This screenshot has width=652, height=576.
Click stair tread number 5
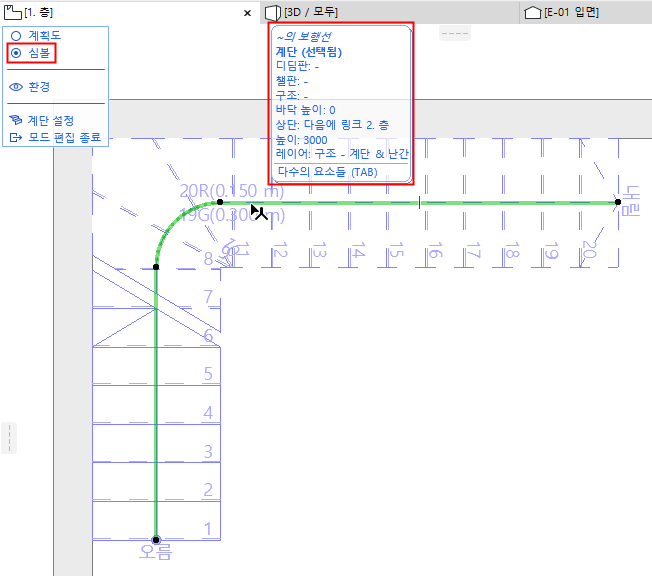[208, 374]
